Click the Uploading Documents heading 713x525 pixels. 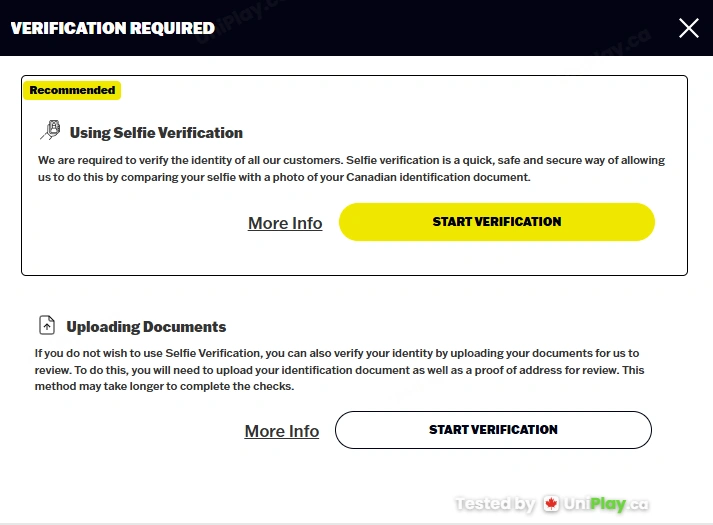[x=146, y=327]
